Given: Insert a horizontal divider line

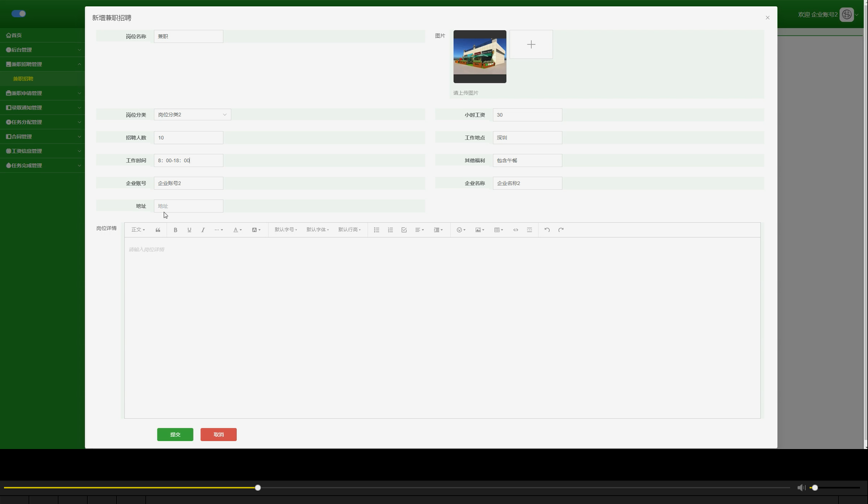Looking at the screenshot, I should pos(530,230).
